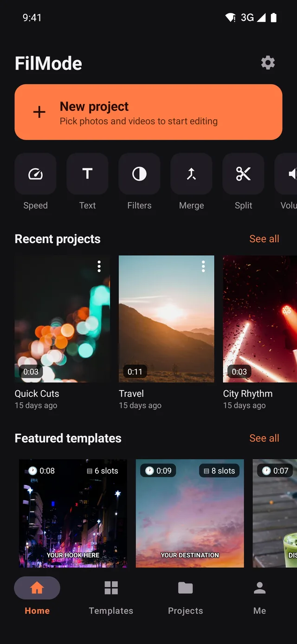Switch to the Home tab
The width and height of the screenshot is (297, 644).
(x=37, y=597)
